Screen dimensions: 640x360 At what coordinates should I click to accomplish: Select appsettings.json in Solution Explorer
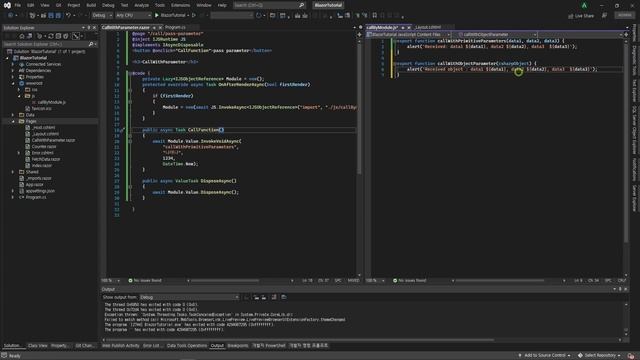point(40,191)
